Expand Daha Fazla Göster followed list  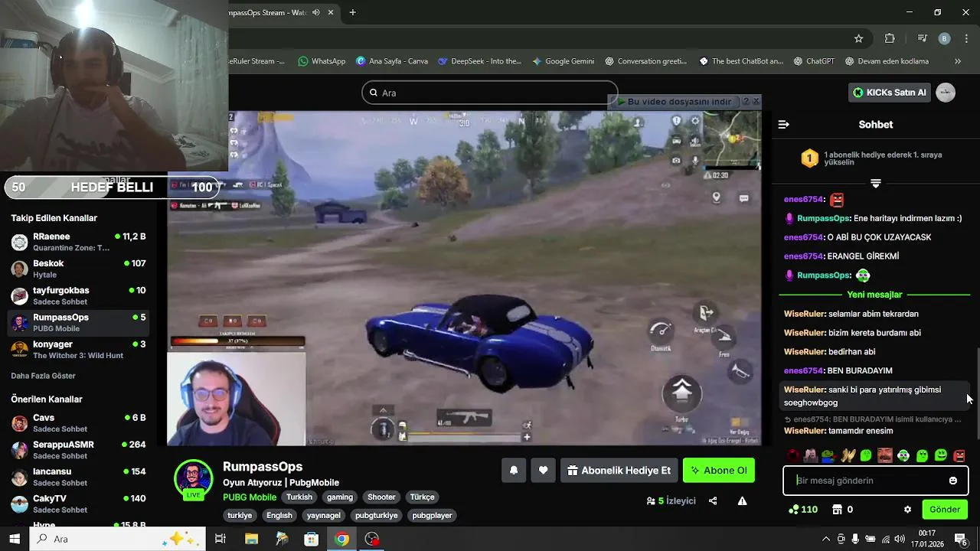43,376
